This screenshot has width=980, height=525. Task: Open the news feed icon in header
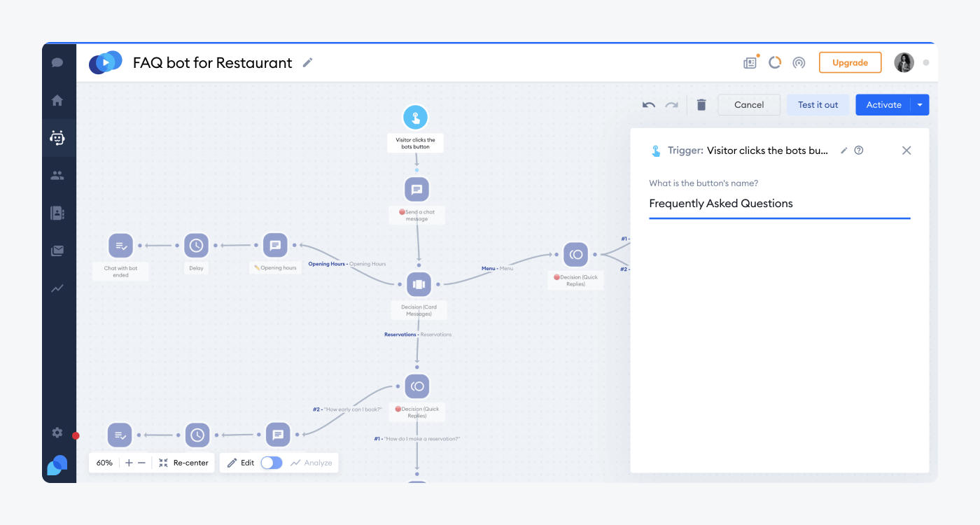pos(750,63)
